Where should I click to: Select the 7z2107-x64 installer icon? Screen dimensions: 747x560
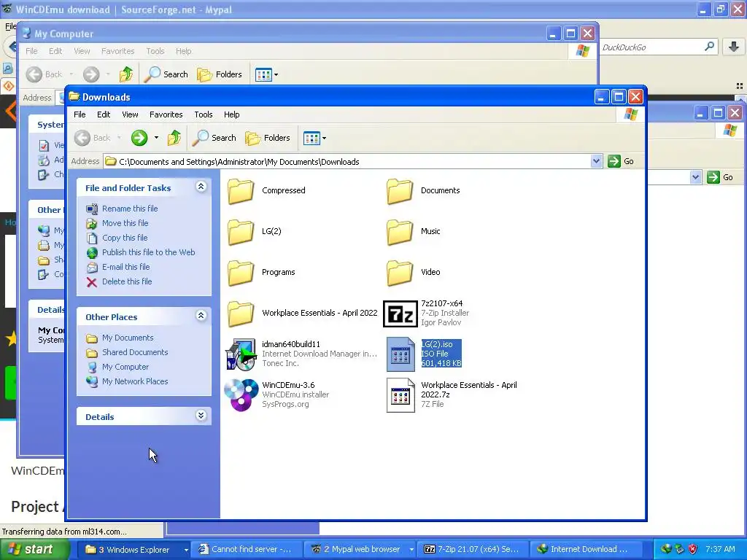(400, 314)
